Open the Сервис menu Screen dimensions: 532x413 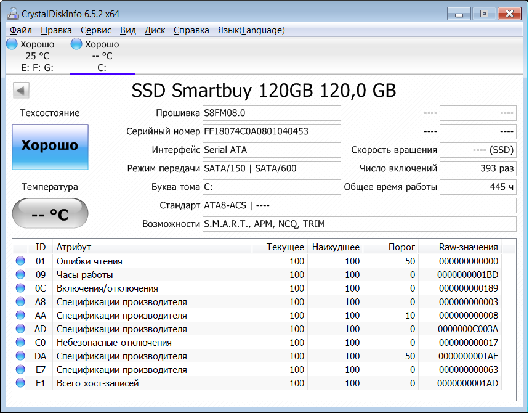pyautogui.click(x=95, y=30)
